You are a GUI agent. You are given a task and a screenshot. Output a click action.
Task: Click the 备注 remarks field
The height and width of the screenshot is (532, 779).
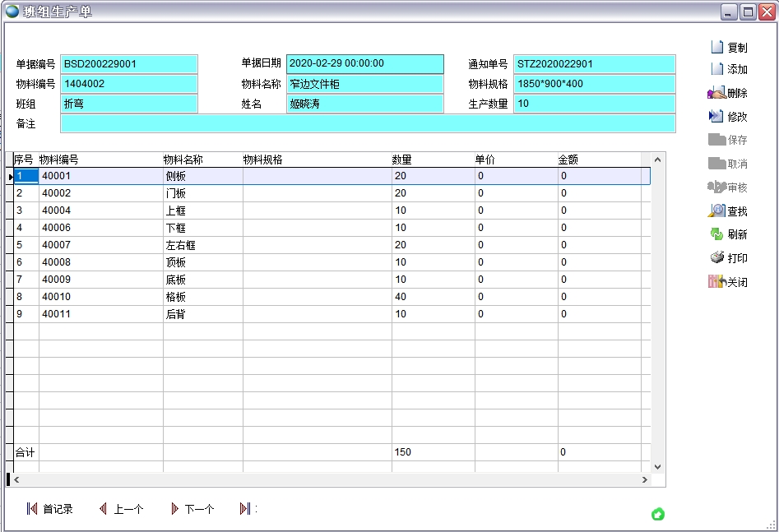(x=368, y=123)
